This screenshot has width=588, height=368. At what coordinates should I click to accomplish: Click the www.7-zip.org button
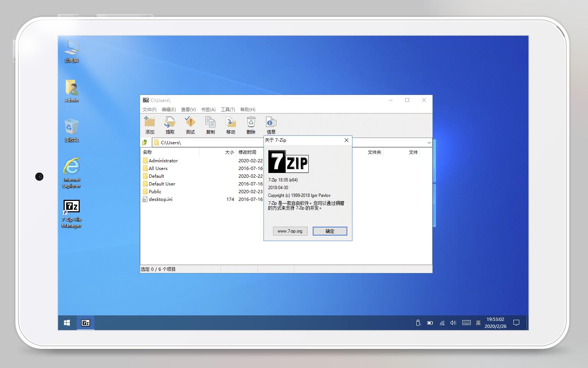290,231
